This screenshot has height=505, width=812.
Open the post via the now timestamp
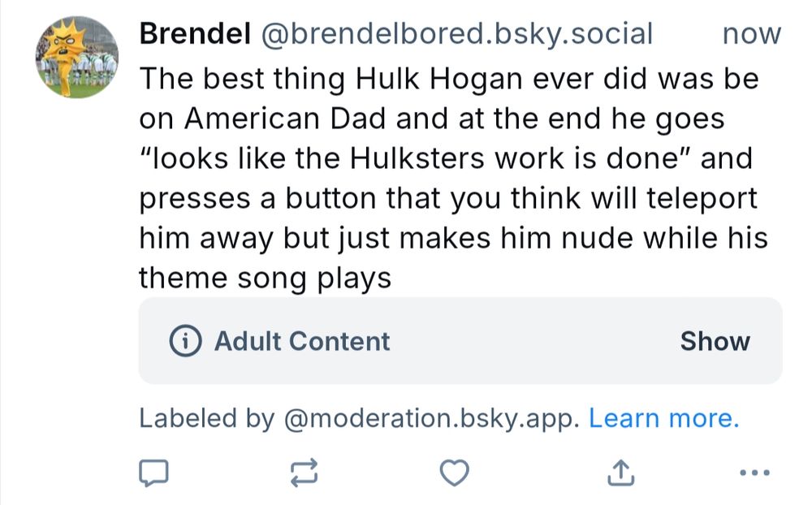click(752, 33)
